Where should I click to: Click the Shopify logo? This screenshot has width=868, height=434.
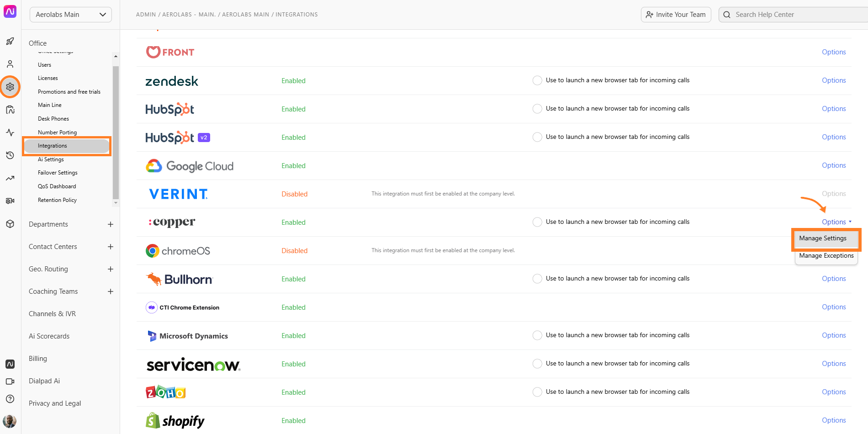[x=175, y=421]
